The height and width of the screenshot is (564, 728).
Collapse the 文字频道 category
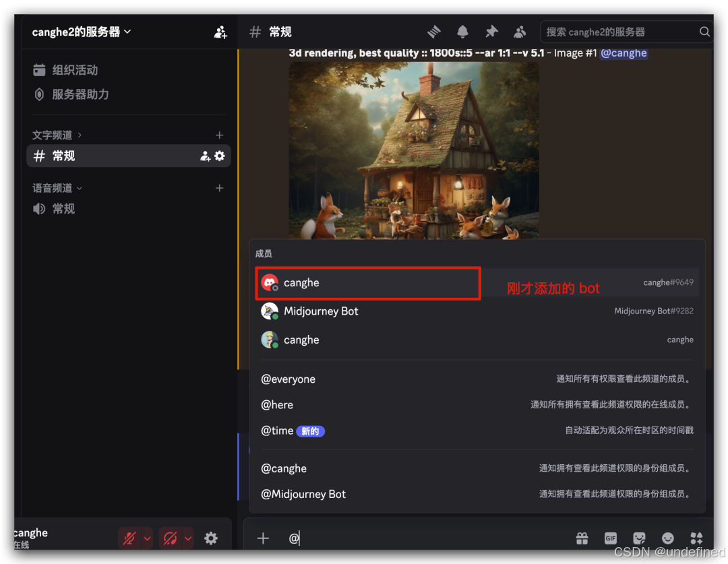[51, 134]
